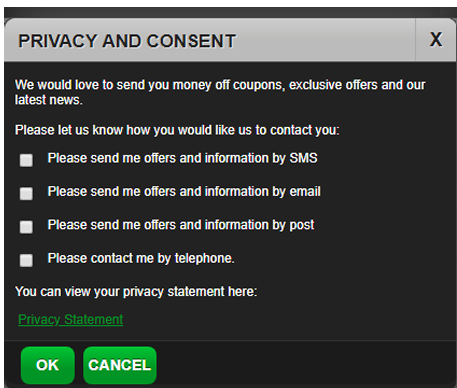The height and width of the screenshot is (388, 457).
Task: Click the dark strip above the dialog header
Action: (230, 13)
